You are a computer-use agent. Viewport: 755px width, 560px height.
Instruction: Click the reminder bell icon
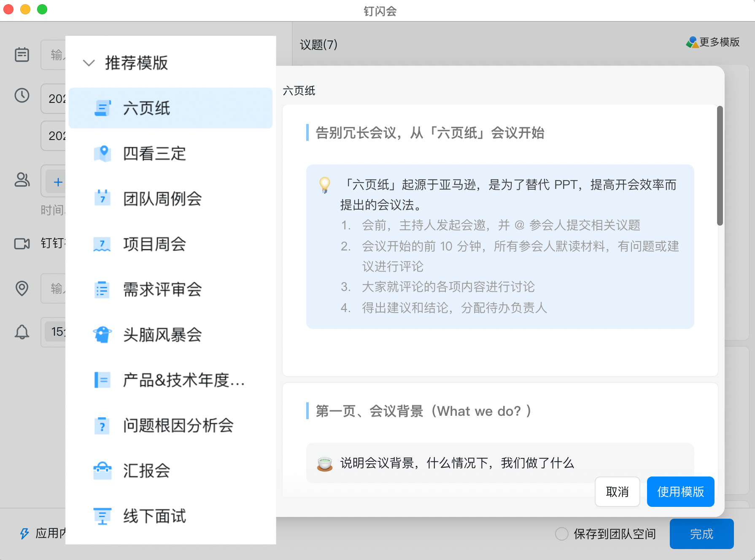click(x=22, y=332)
